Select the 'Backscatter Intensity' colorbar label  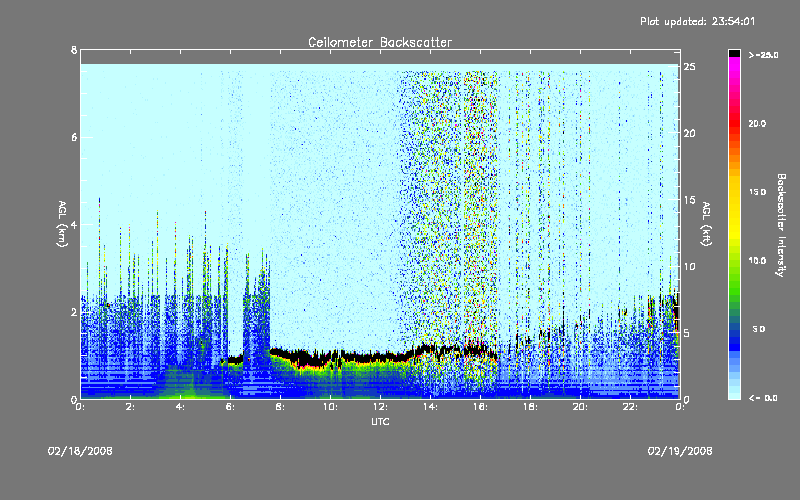coord(781,225)
